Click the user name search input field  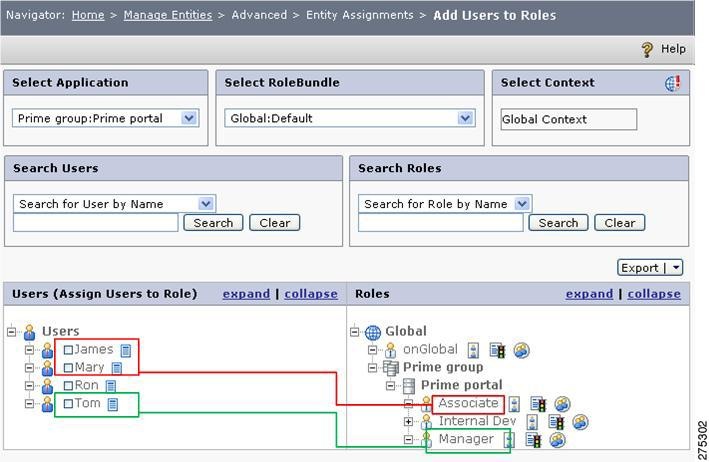pyautogui.click(x=96, y=223)
